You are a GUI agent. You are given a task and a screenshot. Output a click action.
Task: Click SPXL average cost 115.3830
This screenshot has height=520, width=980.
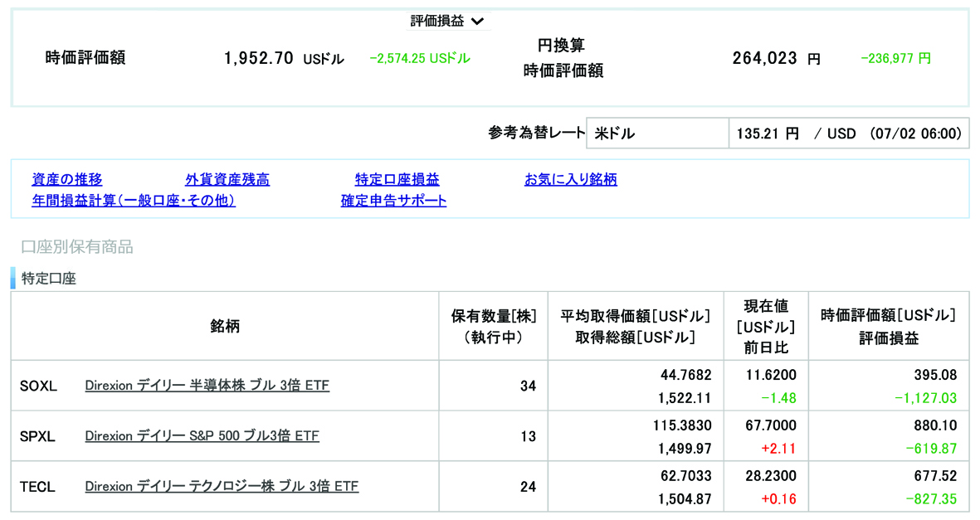pos(682,425)
